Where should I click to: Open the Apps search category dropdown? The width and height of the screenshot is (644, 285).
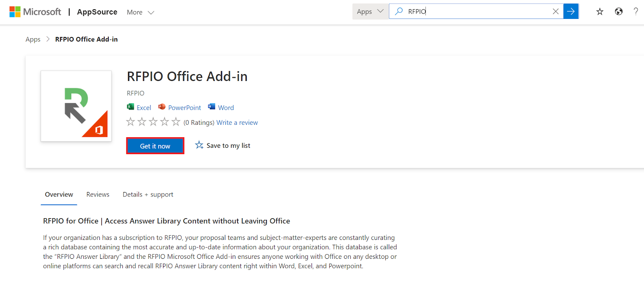click(x=370, y=12)
